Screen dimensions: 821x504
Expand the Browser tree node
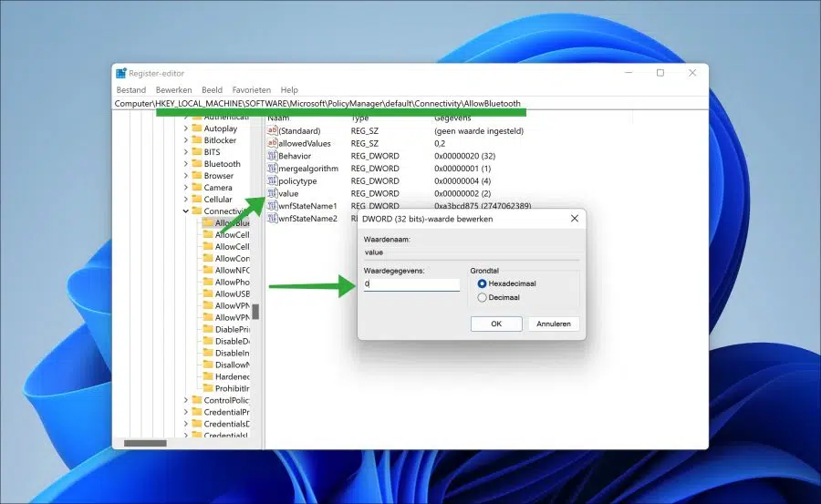coord(186,176)
